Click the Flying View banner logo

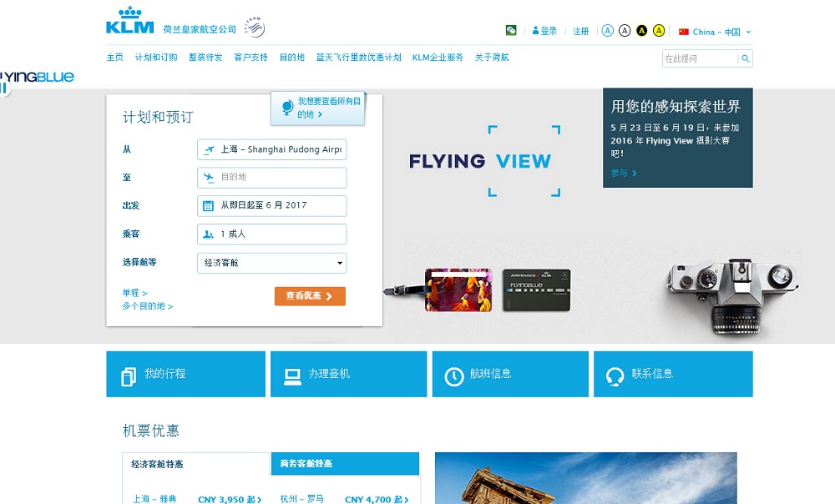point(485,161)
